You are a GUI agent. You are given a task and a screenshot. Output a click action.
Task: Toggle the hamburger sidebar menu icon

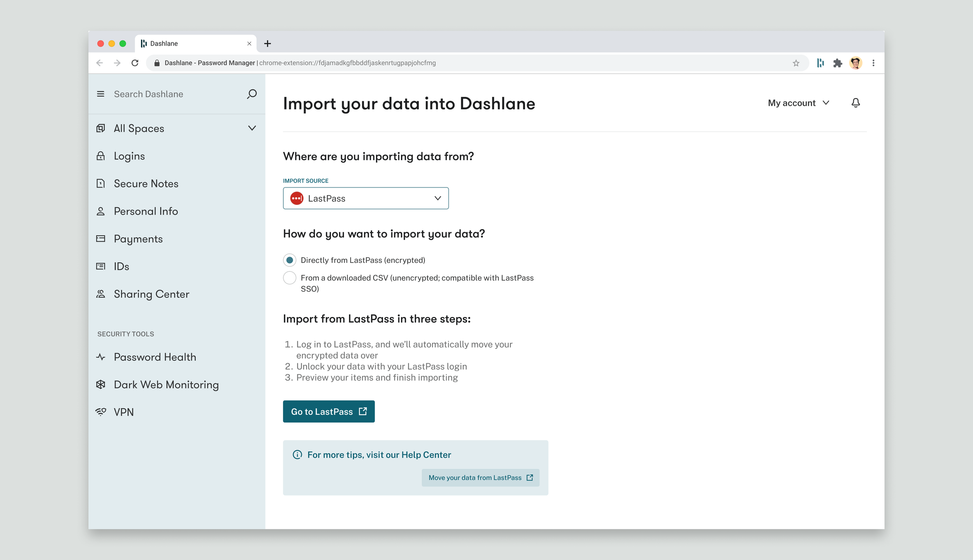[x=100, y=94]
